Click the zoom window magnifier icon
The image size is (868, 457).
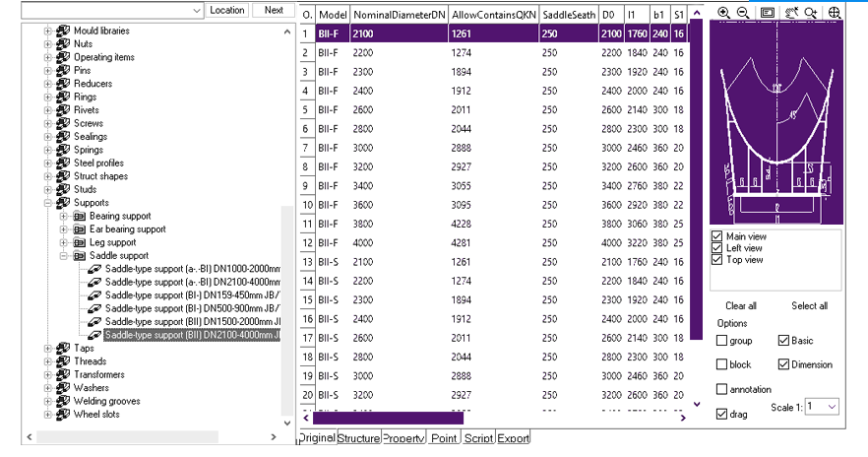click(810, 13)
